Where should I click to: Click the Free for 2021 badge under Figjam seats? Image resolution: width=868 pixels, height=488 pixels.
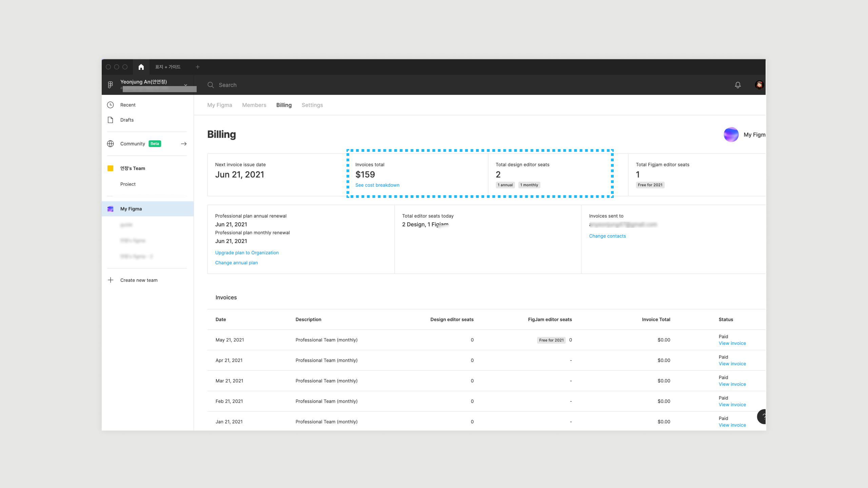(x=650, y=185)
